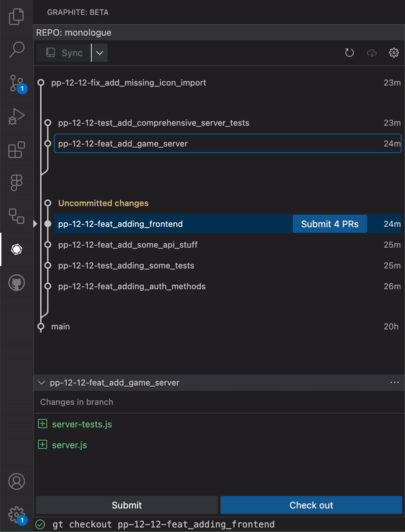The width and height of the screenshot is (405, 532).
Task: Click the added-file icon beside server.js
Action: tap(43, 444)
